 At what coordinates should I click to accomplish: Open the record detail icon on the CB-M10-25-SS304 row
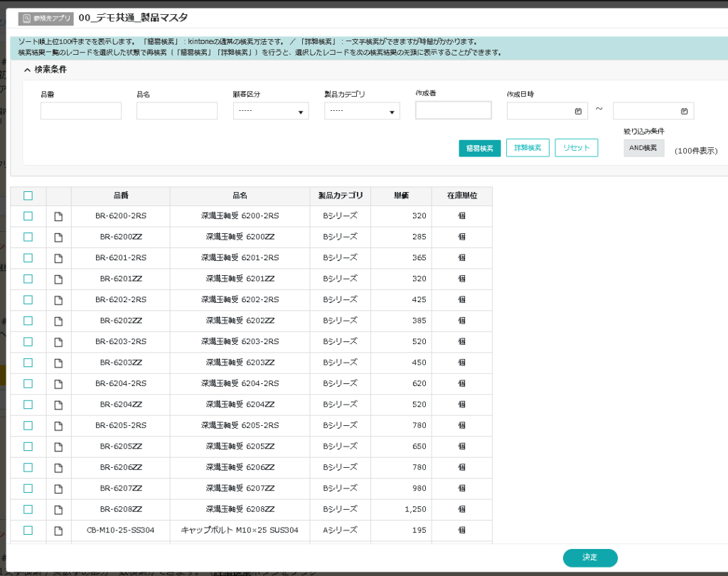coord(60,530)
